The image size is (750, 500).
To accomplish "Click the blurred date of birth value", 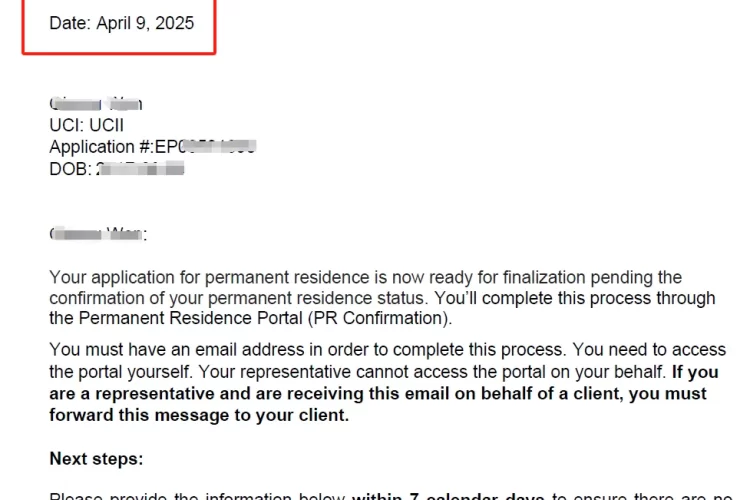I will pos(140,169).
